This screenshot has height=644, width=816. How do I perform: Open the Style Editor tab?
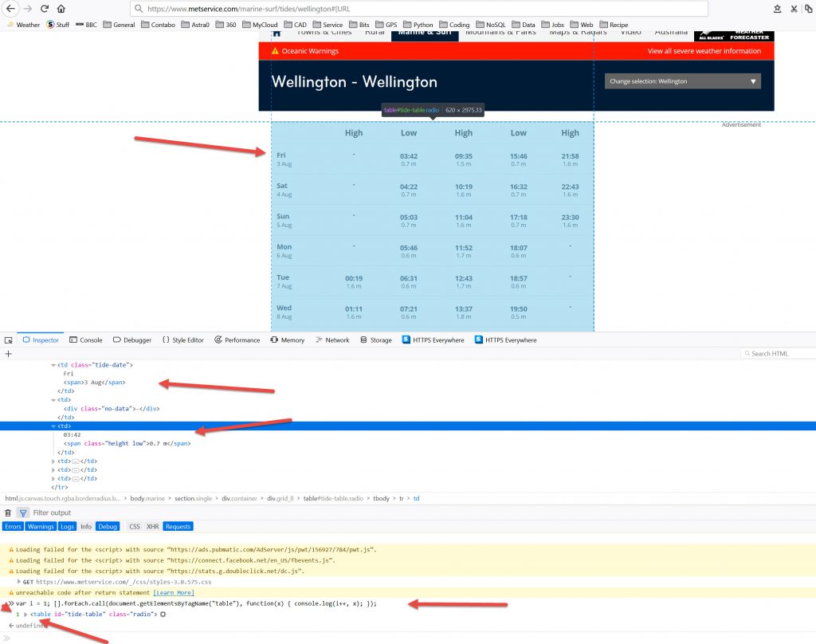click(182, 340)
